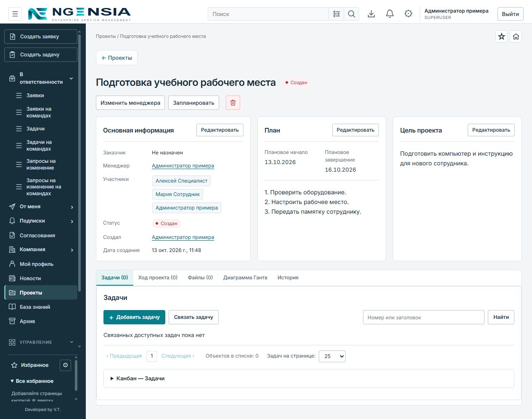Viewport: 532px width, 419px height.
Task: Click the Запланировать button
Action: (193, 103)
